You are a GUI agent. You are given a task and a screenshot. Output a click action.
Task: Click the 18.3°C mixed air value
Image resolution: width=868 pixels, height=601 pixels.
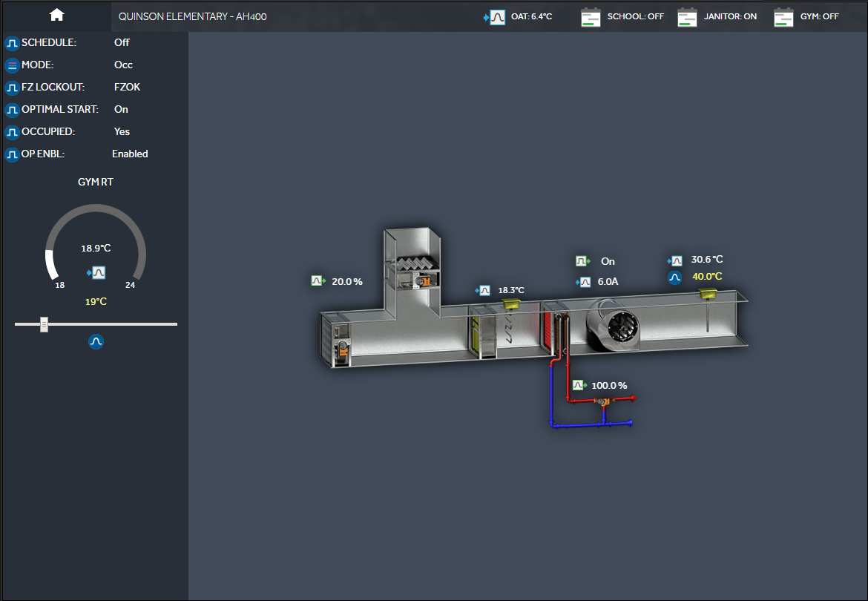[x=511, y=290]
